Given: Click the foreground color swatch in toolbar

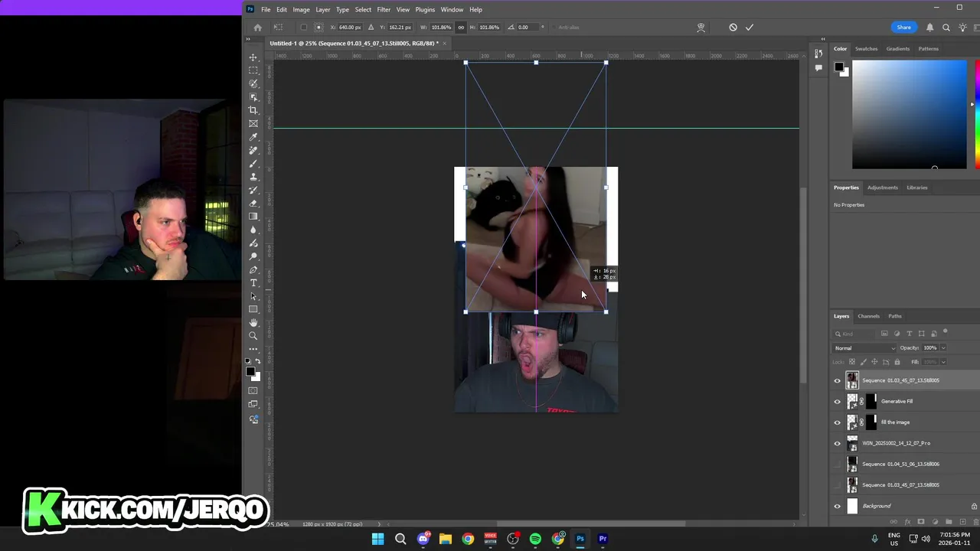Looking at the screenshot, I should click(250, 372).
